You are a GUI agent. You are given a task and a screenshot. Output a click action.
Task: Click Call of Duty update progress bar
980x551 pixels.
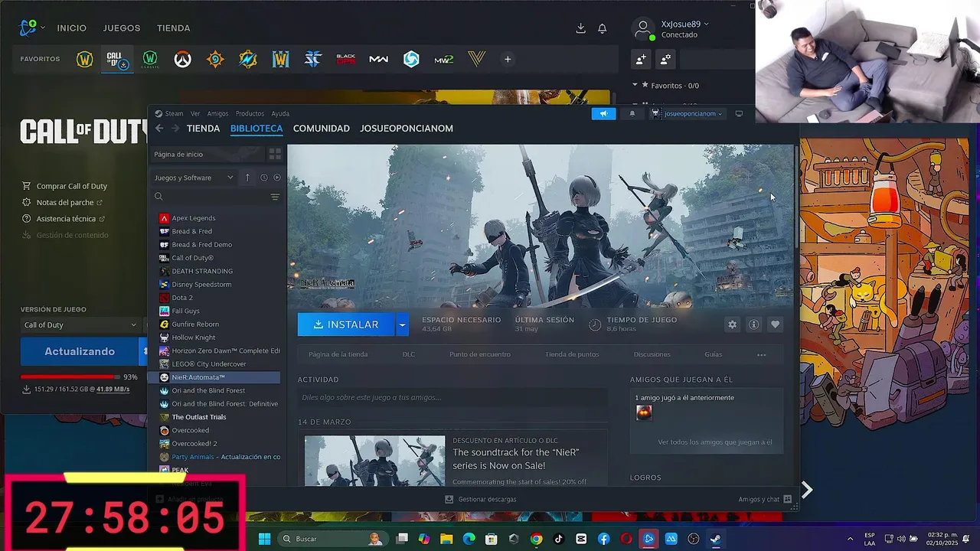(x=70, y=377)
